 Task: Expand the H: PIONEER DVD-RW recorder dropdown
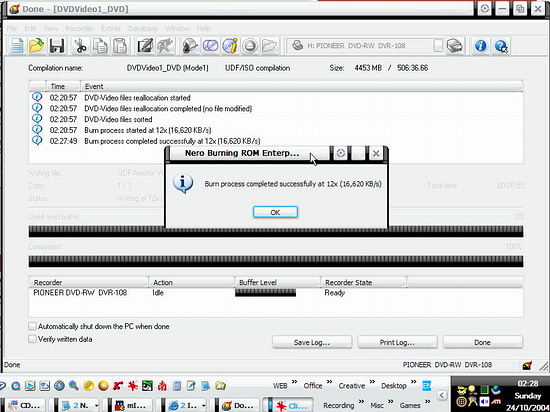[365, 46]
